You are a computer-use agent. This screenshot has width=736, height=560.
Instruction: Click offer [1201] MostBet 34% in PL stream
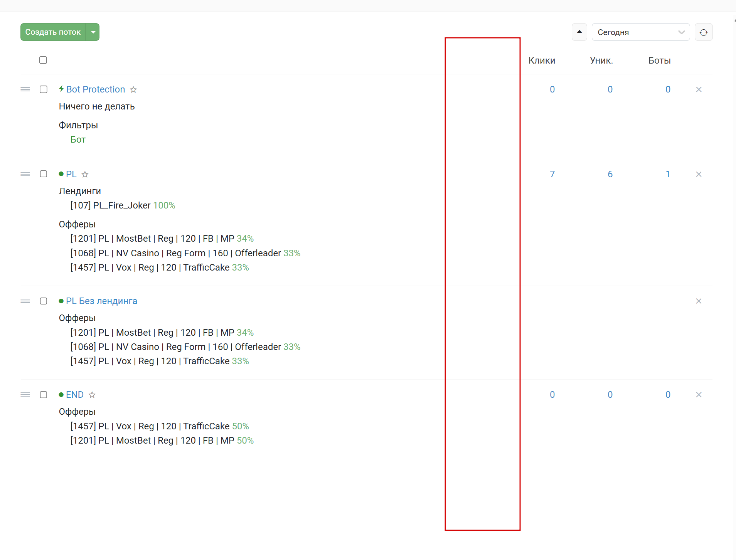coord(162,239)
